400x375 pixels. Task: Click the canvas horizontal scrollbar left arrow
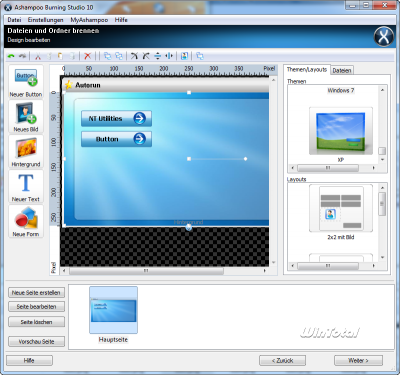pos(64,271)
